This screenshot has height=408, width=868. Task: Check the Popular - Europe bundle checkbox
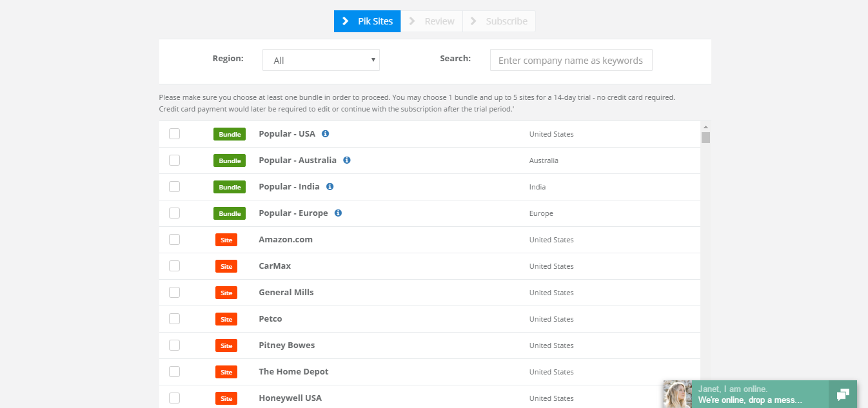pyautogui.click(x=174, y=213)
